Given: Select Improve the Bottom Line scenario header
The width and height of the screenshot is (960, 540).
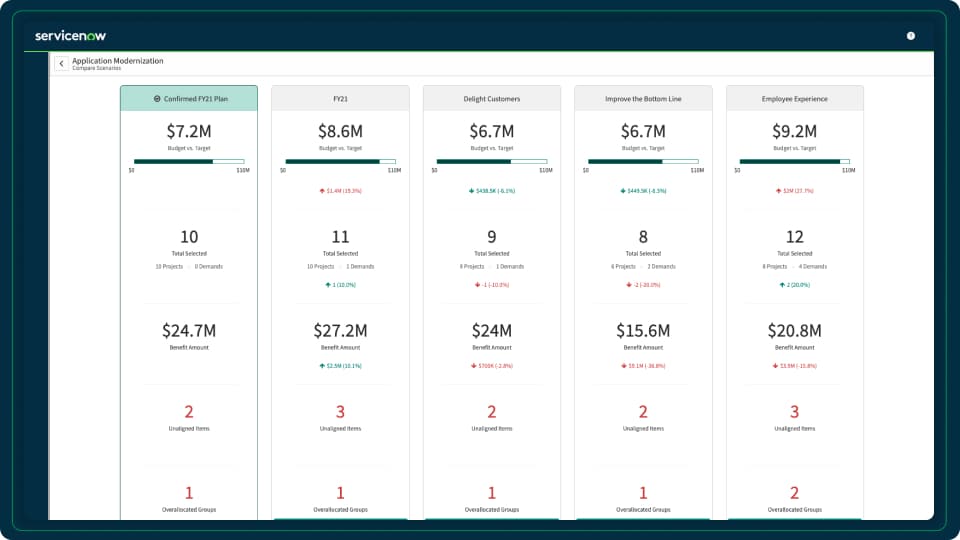Looking at the screenshot, I should point(643,99).
